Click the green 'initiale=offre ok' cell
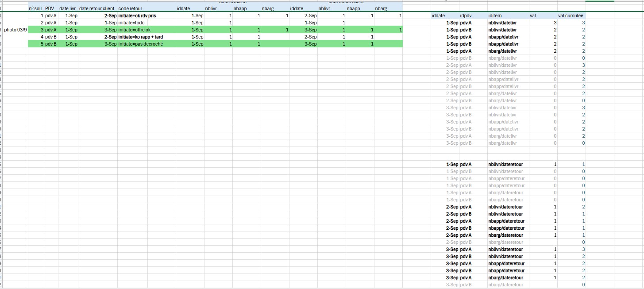The height and width of the screenshot is (289, 644). click(135, 30)
